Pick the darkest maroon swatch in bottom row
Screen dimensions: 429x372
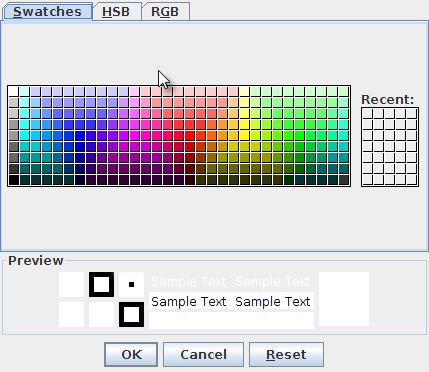point(190,180)
